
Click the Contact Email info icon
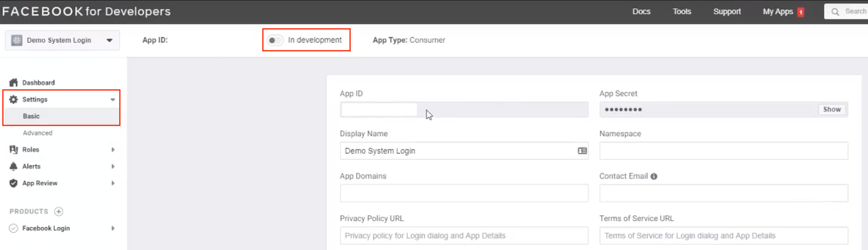pos(654,176)
